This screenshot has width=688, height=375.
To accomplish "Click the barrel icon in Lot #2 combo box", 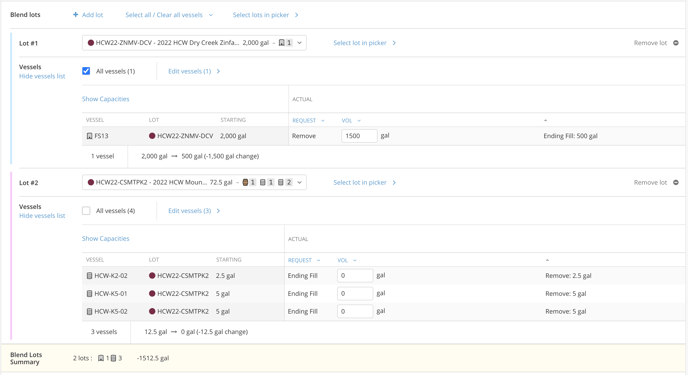I will coord(245,182).
